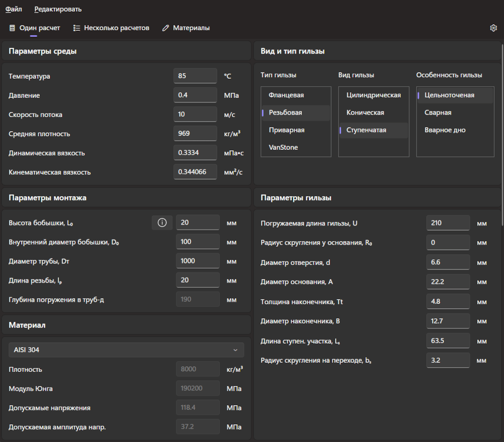Image resolution: width=504 pixels, height=442 pixels.
Task: Choose Цилиндрическая thermowell shape
Action: tap(373, 95)
